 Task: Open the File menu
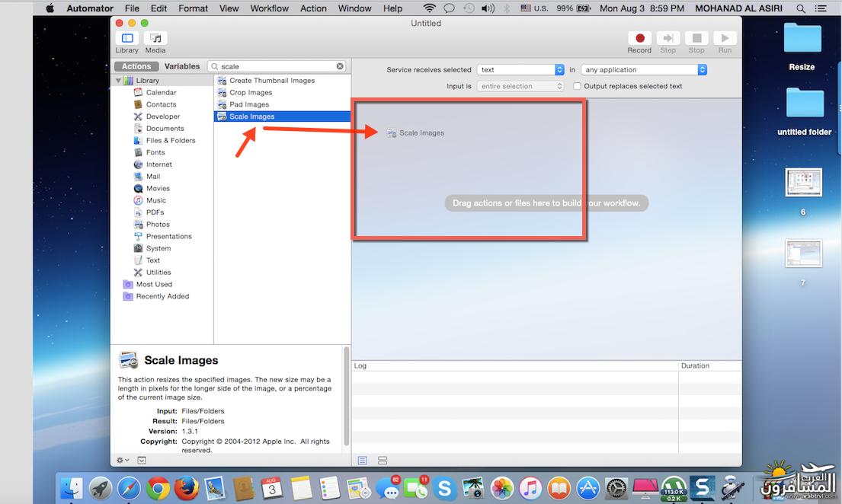132,8
